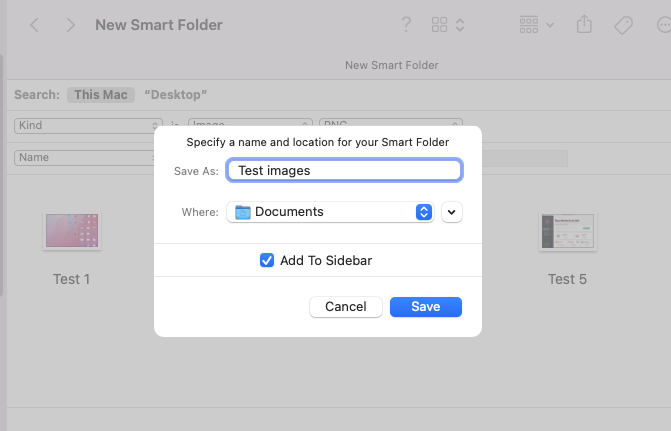Click the tag icon in toolbar
The width and height of the screenshot is (671, 431).
click(623, 25)
